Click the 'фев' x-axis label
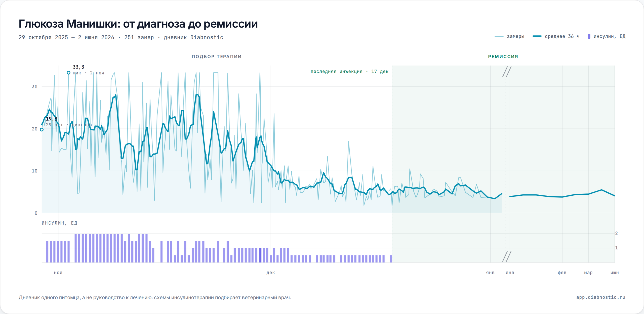Image resolution: width=644 pixels, height=314 pixels. [x=562, y=273]
